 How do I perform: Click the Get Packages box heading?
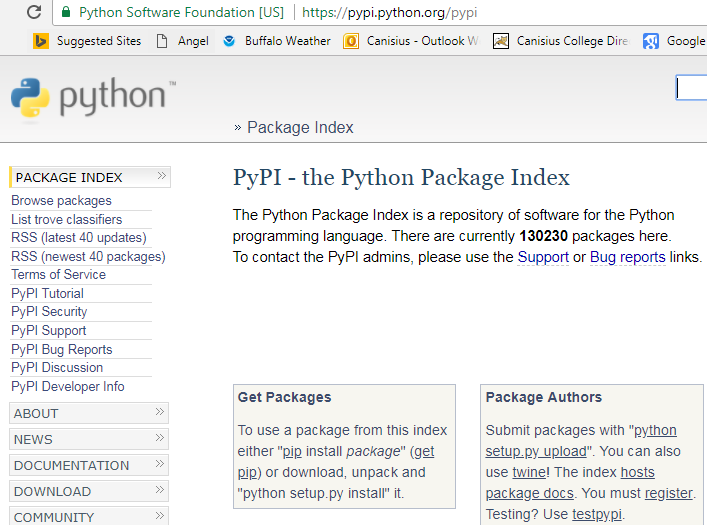[x=285, y=397]
